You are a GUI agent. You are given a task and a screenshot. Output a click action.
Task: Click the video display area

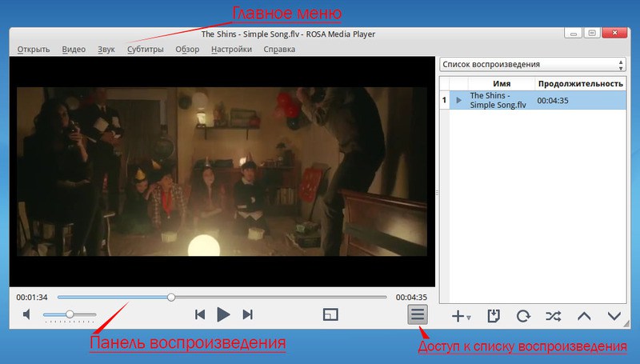pos(222,171)
